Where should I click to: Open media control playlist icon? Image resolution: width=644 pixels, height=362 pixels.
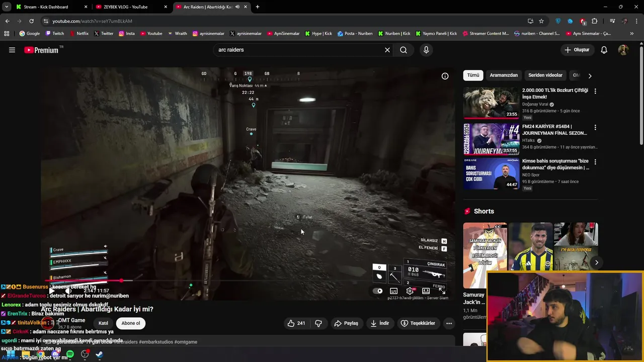(x=612, y=21)
